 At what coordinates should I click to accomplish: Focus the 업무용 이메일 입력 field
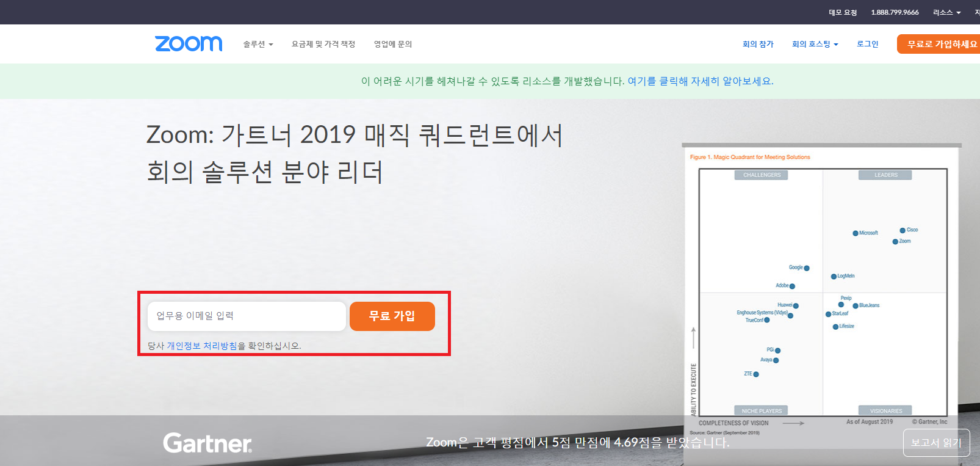[x=247, y=316]
